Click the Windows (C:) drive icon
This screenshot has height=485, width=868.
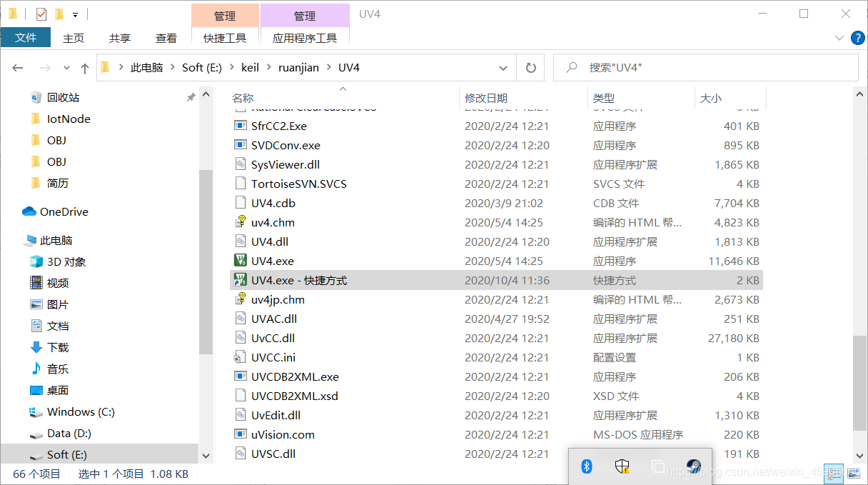(x=36, y=411)
